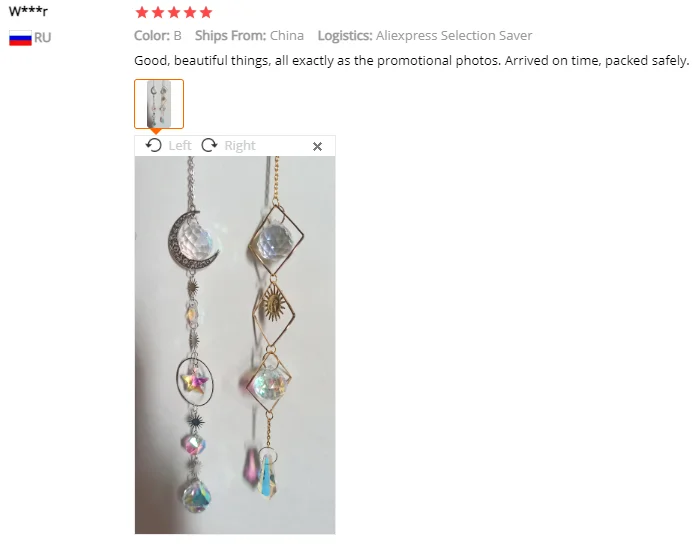
Task: Click the Russian flag icon
Action: [x=20, y=38]
